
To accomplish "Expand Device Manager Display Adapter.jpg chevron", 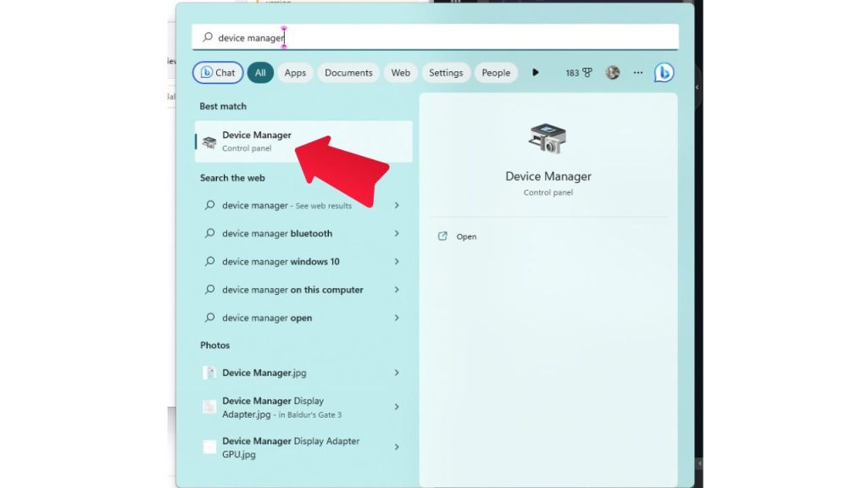I will (397, 408).
